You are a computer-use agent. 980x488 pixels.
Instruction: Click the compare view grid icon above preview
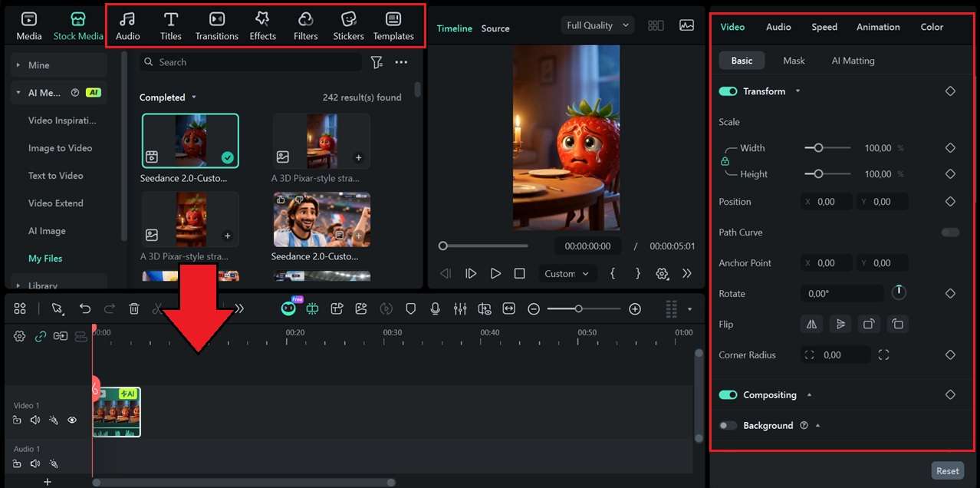tap(656, 25)
